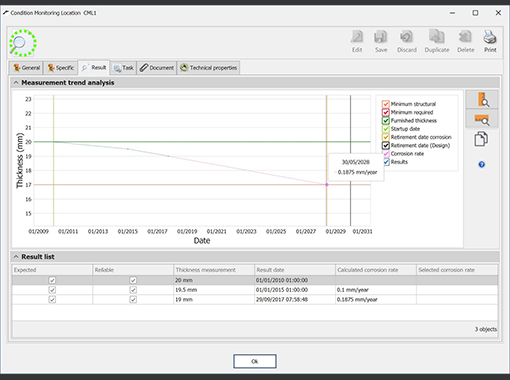Open the Technical properties tab
Screen dimensions: 510x380
(209, 68)
